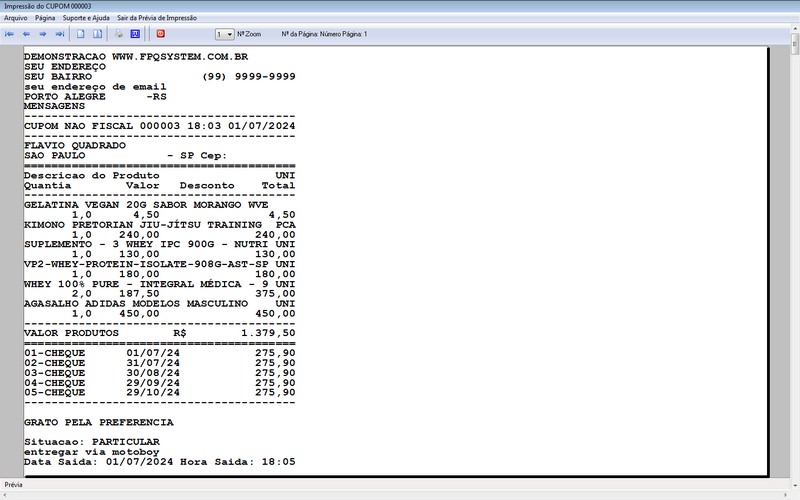The image size is (800, 500).
Task: Click the red close preview icon
Action: [161, 34]
